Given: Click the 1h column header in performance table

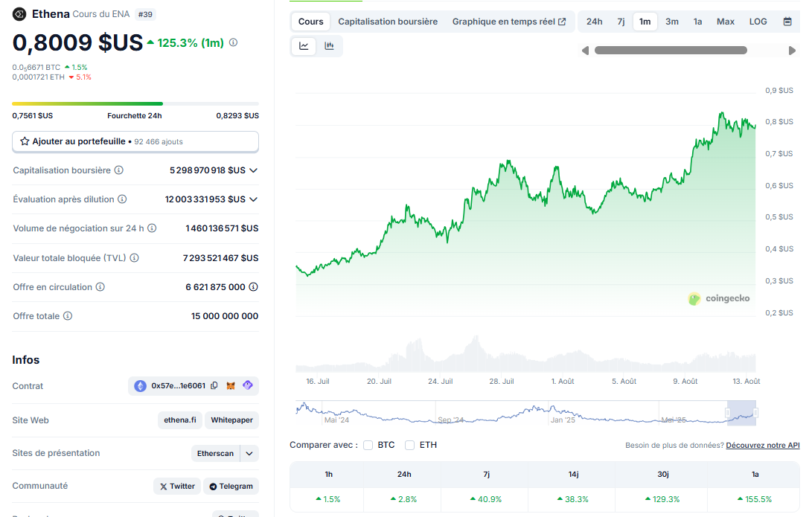Looking at the screenshot, I should click(x=329, y=475).
